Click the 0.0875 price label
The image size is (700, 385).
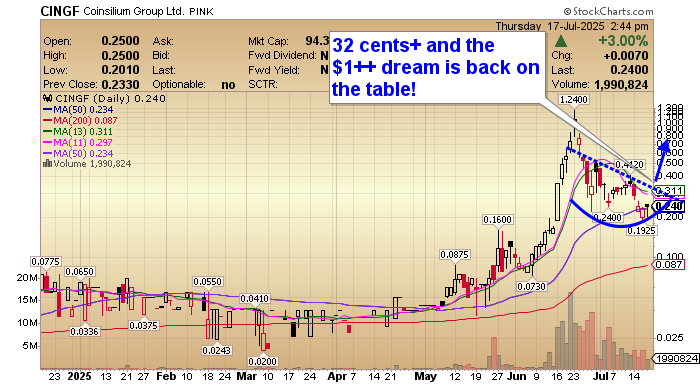click(454, 255)
